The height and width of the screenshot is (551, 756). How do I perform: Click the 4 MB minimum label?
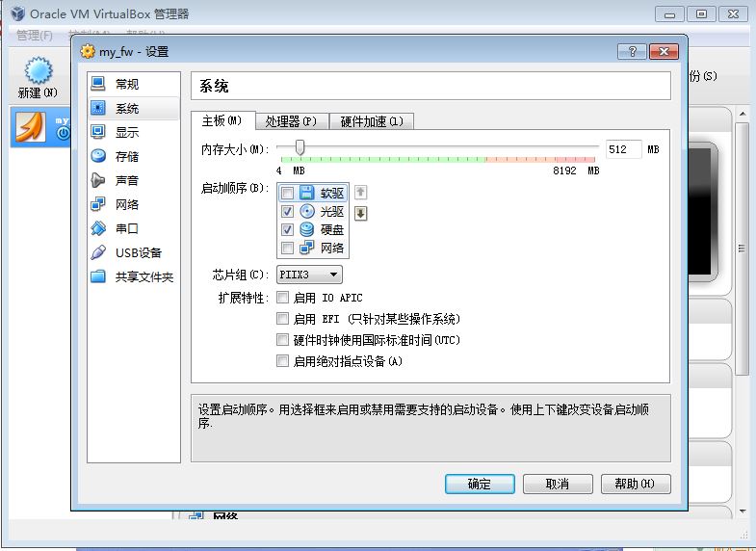pos(291,171)
